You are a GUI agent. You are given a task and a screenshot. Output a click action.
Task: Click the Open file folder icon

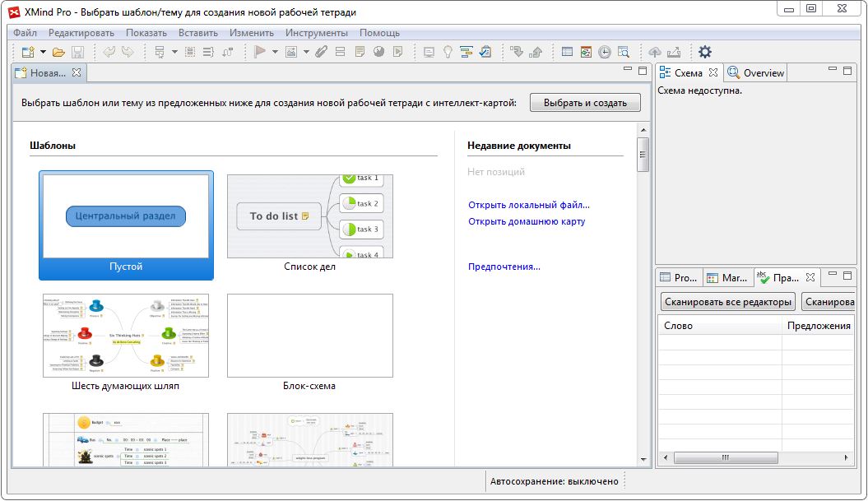[x=58, y=52]
